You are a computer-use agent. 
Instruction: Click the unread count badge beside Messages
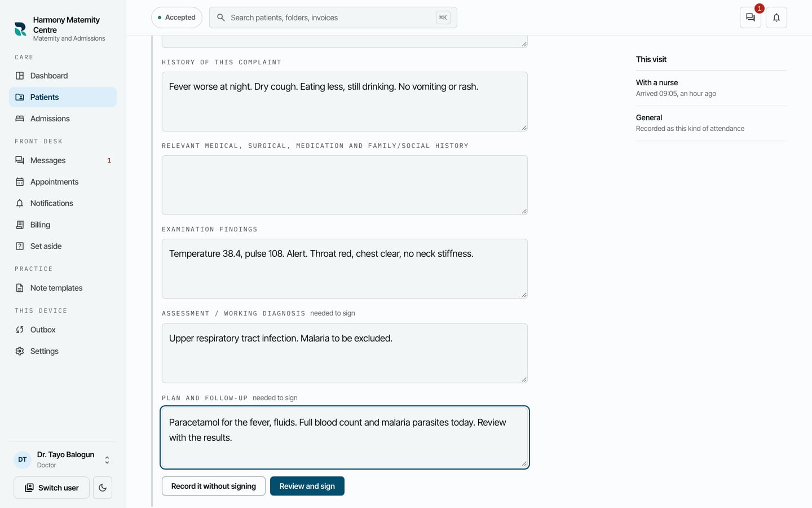click(109, 160)
